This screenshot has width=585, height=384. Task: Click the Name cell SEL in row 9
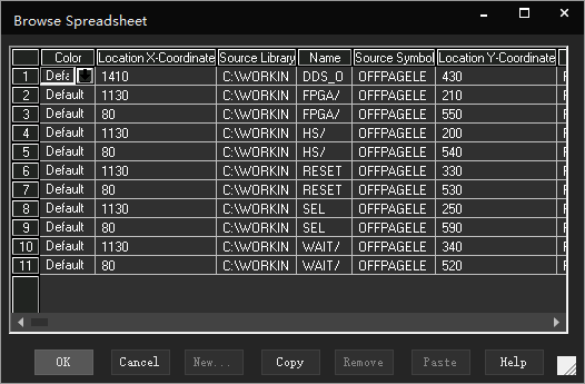[x=325, y=228]
